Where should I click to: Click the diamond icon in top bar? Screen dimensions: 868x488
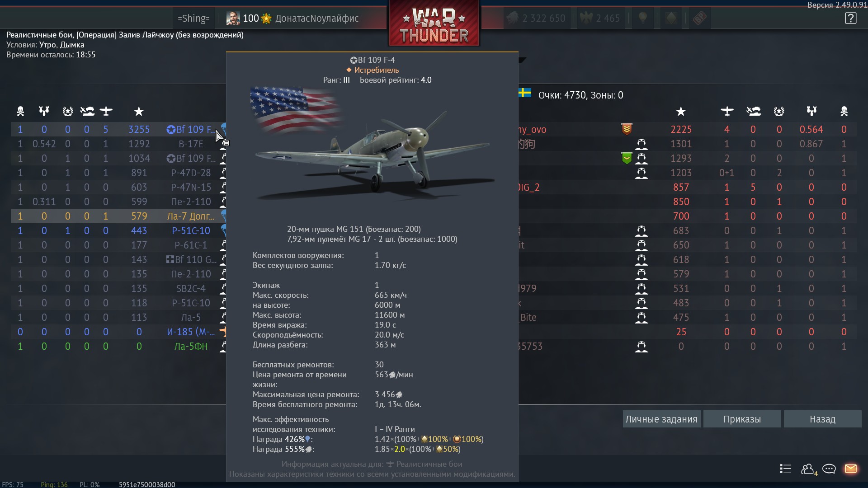click(x=671, y=19)
